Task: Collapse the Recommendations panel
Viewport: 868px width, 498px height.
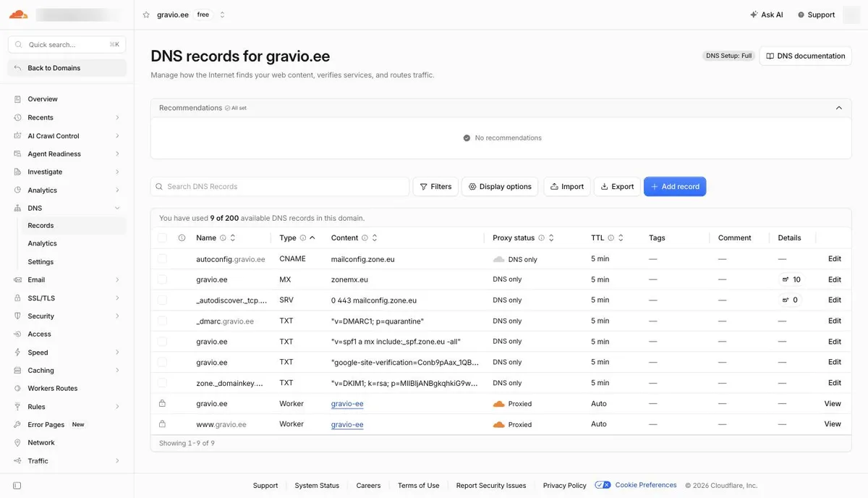Action: [x=838, y=108]
